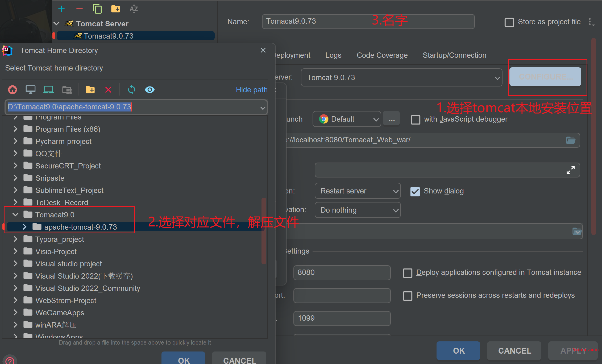Jump to module directory icon
Screen dimensions: 602x364
[x=67, y=90]
